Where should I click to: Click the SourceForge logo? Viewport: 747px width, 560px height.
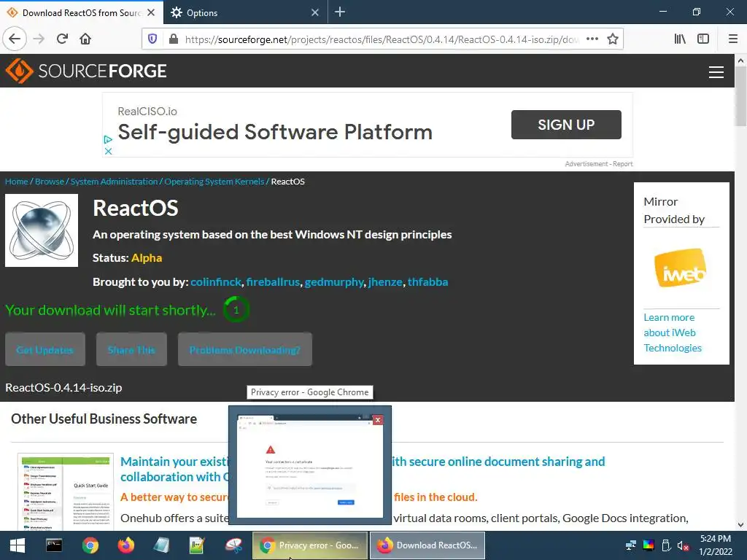point(86,71)
